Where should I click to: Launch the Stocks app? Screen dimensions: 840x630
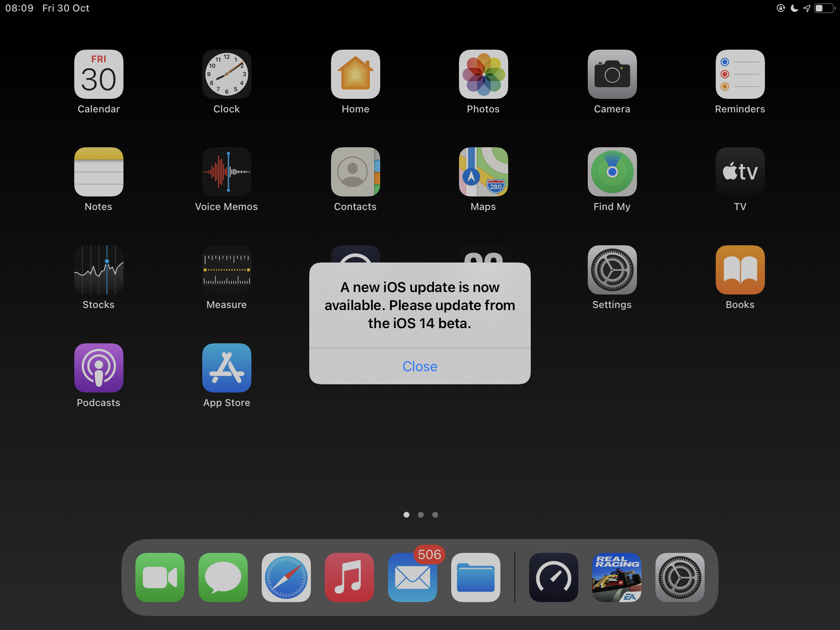click(x=98, y=270)
